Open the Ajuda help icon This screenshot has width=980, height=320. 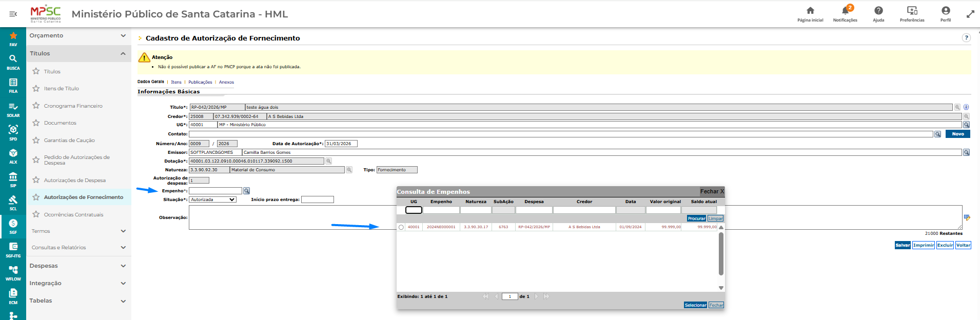coord(878,11)
